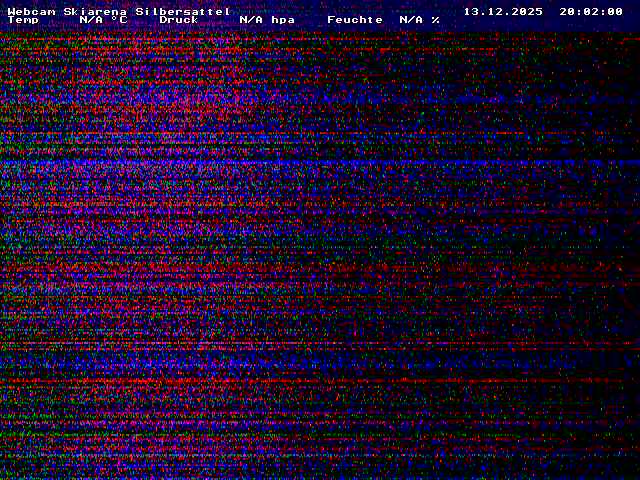The width and height of the screenshot is (640, 480).
Task: Click the N/A pressure reading
Action: [251, 20]
